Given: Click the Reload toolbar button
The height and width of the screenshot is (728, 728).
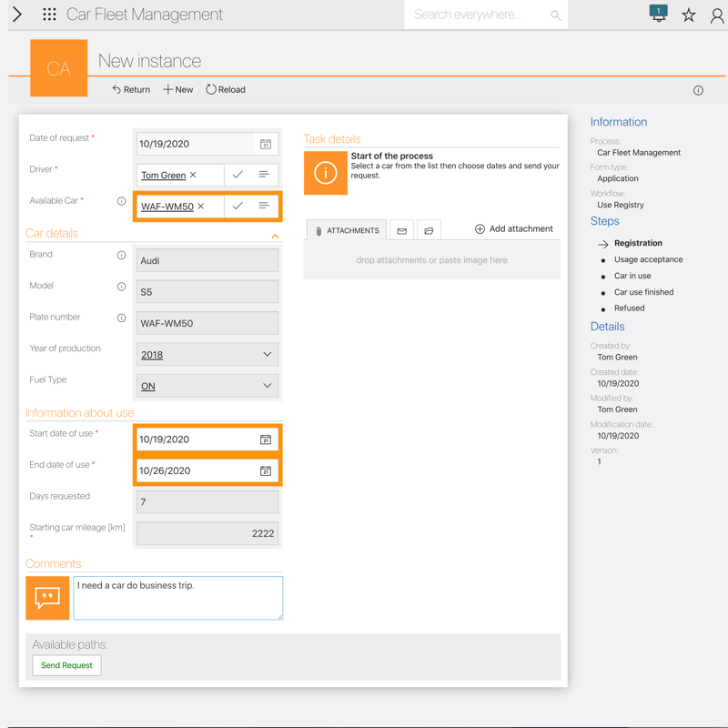Looking at the screenshot, I should pos(225,90).
